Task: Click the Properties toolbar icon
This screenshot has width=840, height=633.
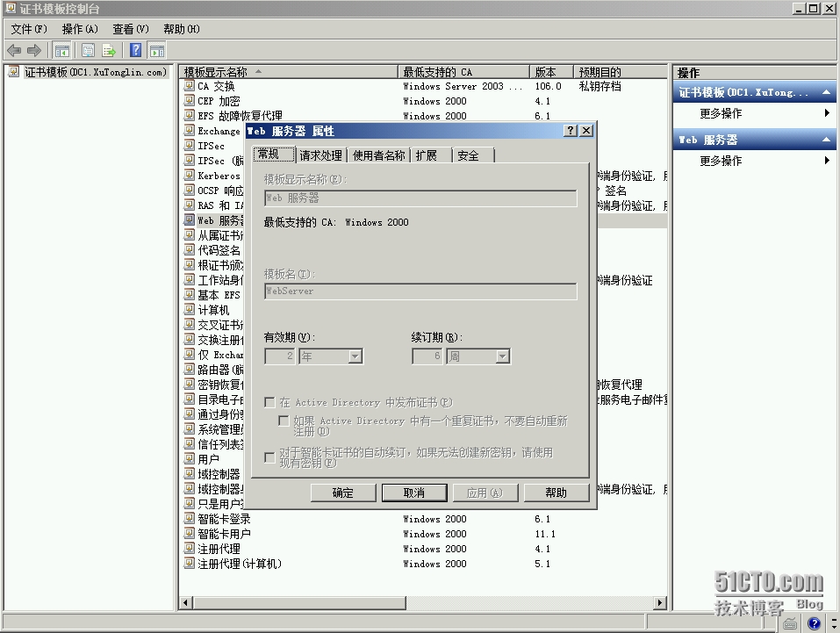Action: pyautogui.click(x=88, y=50)
